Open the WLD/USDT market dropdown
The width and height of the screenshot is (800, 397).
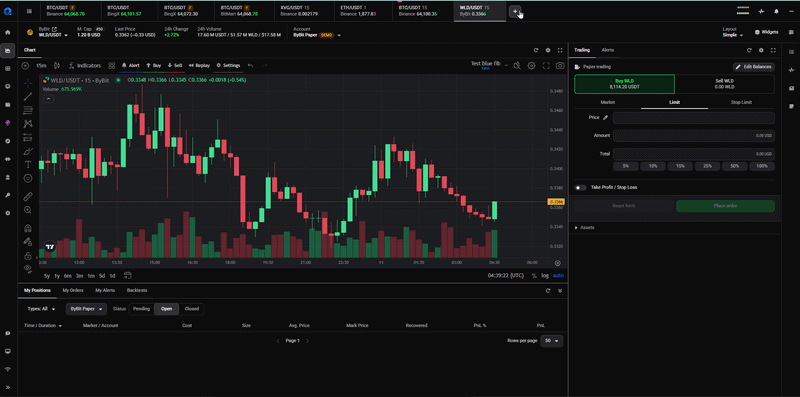pyautogui.click(x=54, y=35)
